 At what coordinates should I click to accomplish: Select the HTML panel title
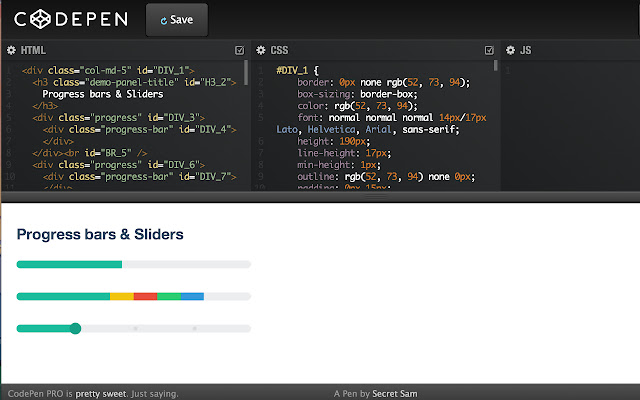click(34, 49)
